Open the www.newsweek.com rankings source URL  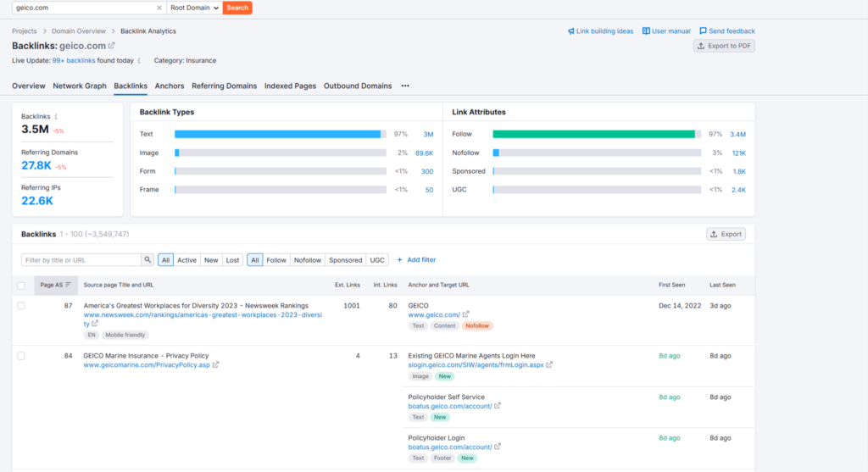(203, 319)
